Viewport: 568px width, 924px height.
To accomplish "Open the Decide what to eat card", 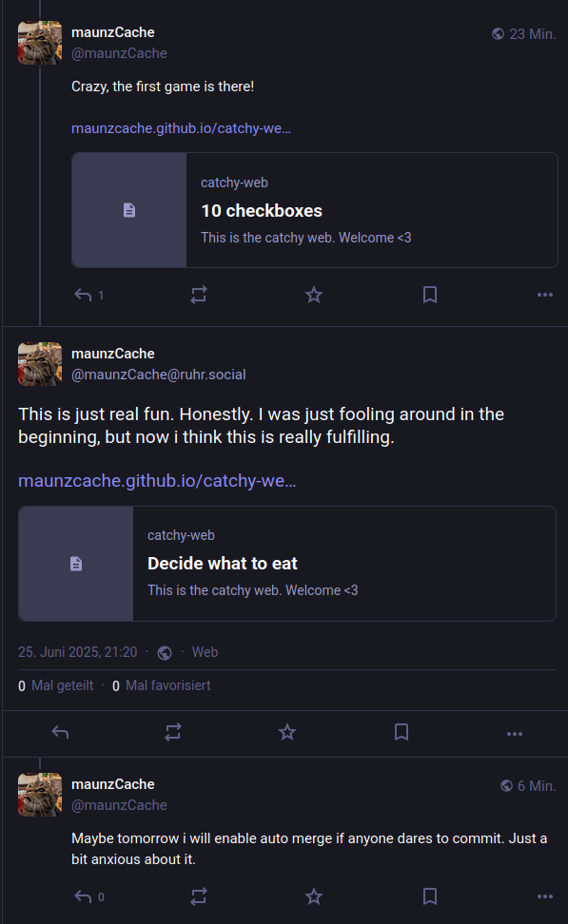I will [x=287, y=564].
